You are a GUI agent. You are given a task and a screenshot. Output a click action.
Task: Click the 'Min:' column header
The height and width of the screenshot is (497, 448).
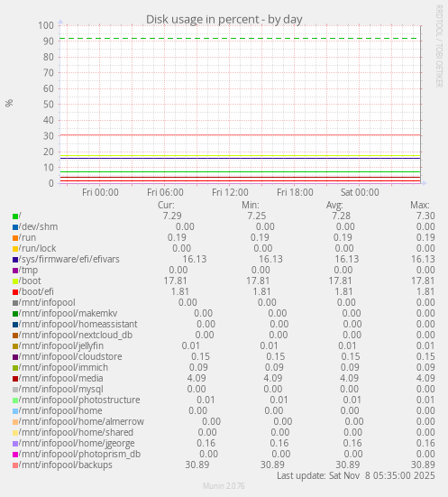point(251,205)
